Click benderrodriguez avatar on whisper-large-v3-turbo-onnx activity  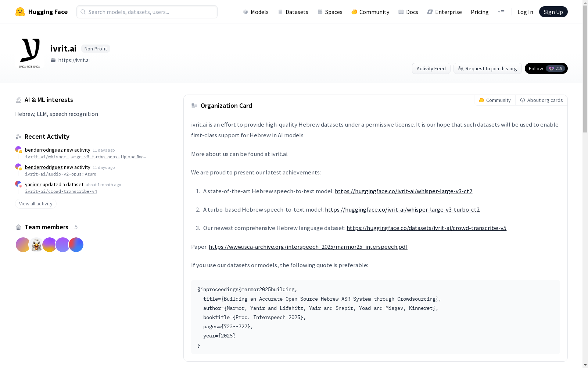point(18,149)
